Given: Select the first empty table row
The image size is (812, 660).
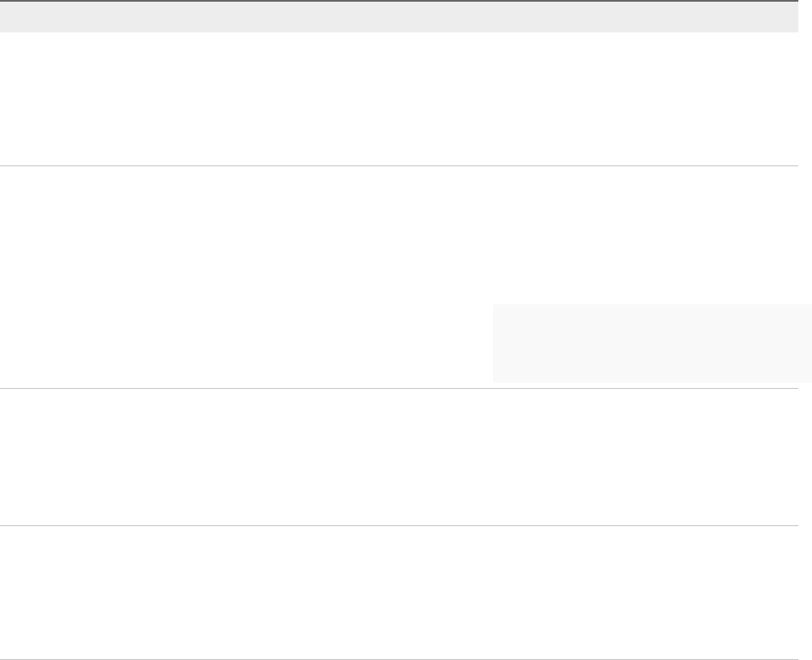Looking at the screenshot, I should point(399,98).
